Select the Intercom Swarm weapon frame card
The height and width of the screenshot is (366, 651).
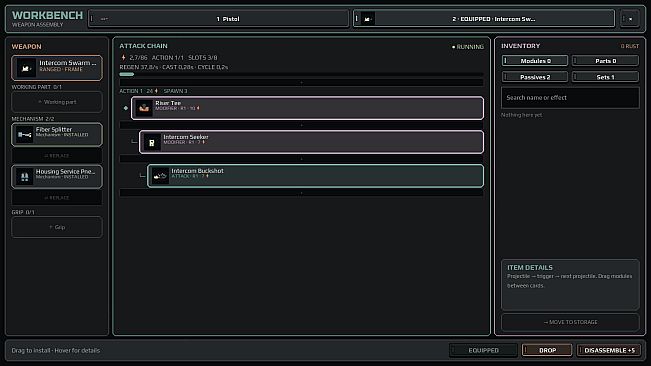[x=57, y=68]
